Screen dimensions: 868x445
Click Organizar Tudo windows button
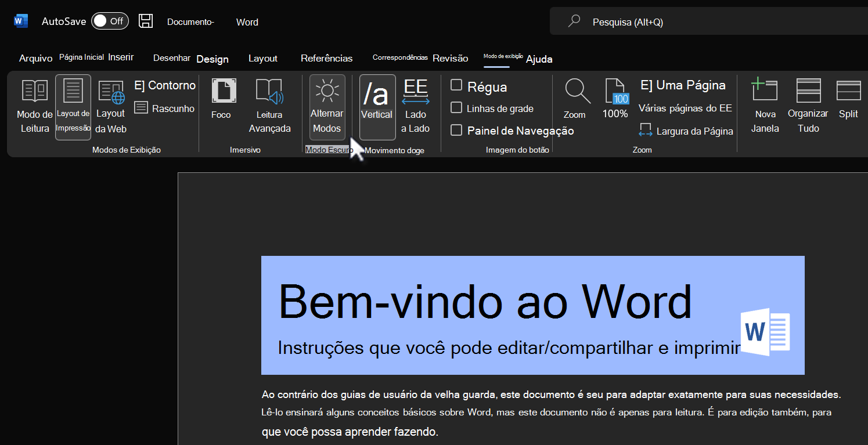coord(808,106)
